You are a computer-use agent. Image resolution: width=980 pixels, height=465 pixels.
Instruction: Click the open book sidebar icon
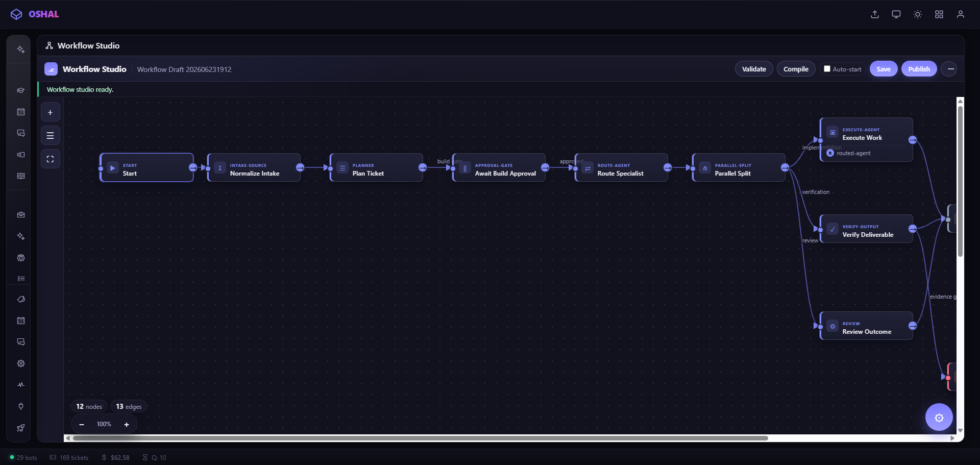21,176
